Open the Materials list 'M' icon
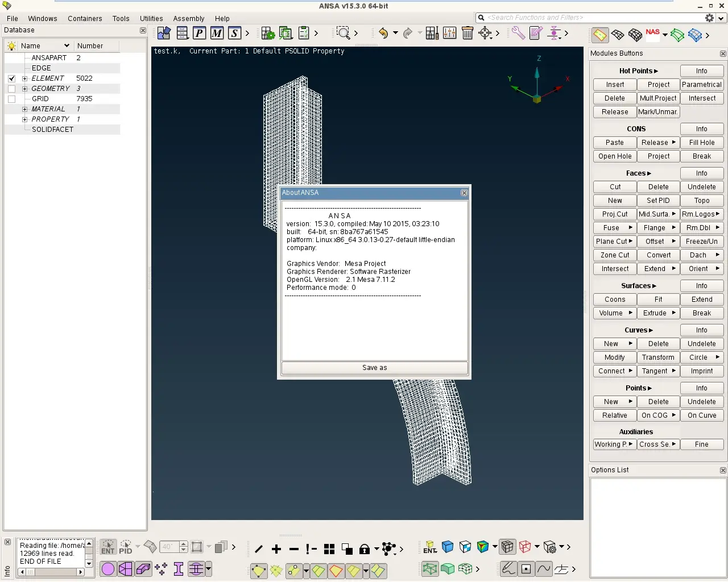This screenshot has height=582, width=728. coord(217,34)
